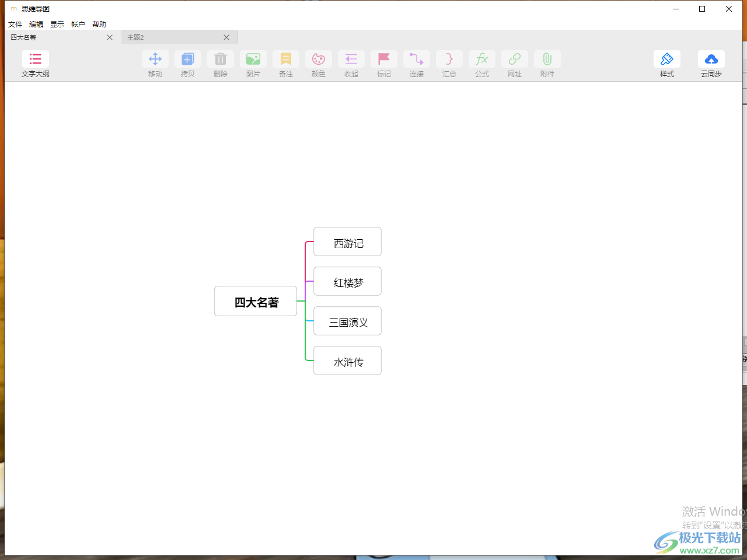Close the 四大名著 tab
This screenshot has width=747, height=560.
click(110, 37)
